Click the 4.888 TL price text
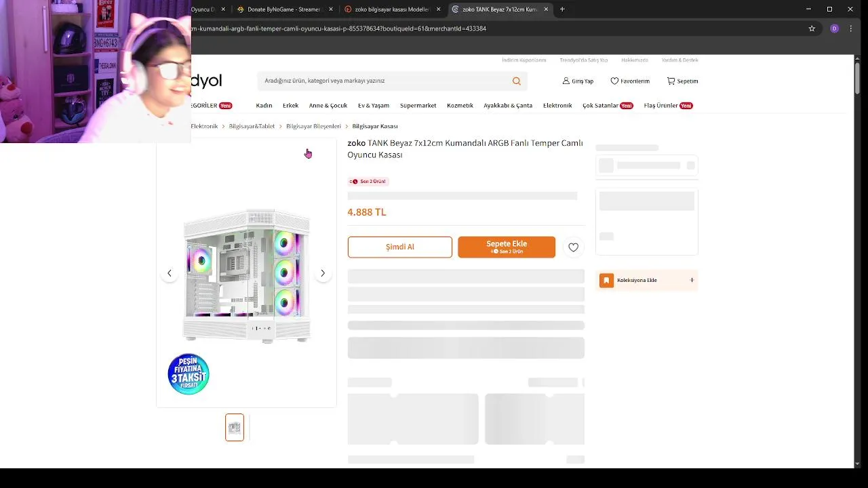The height and width of the screenshot is (488, 868). [367, 212]
